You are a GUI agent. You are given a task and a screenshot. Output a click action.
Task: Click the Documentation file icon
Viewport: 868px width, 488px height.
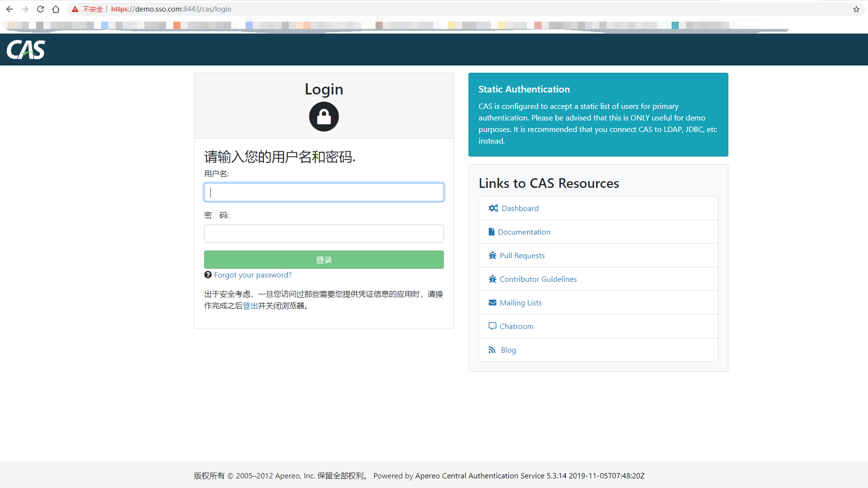492,232
